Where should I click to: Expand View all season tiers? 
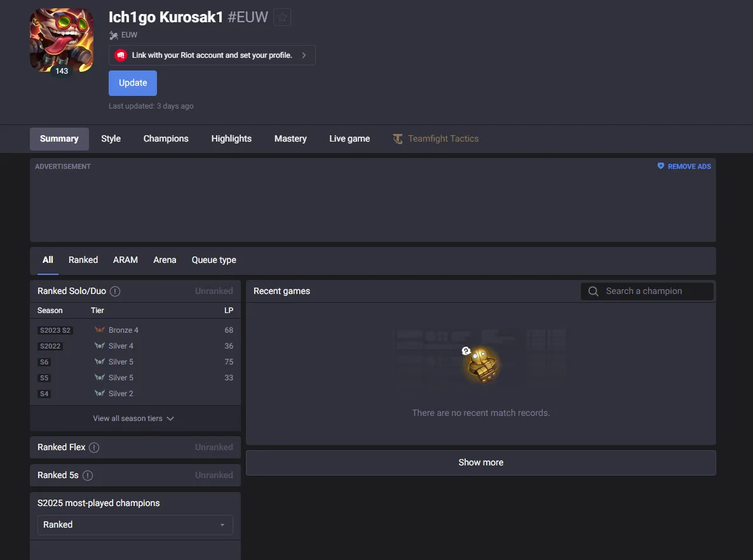[x=133, y=418]
